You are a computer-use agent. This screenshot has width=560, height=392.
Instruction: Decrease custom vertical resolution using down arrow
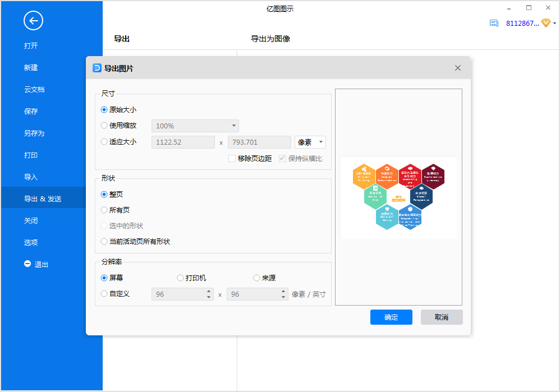pyautogui.click(x=284, y=297)
